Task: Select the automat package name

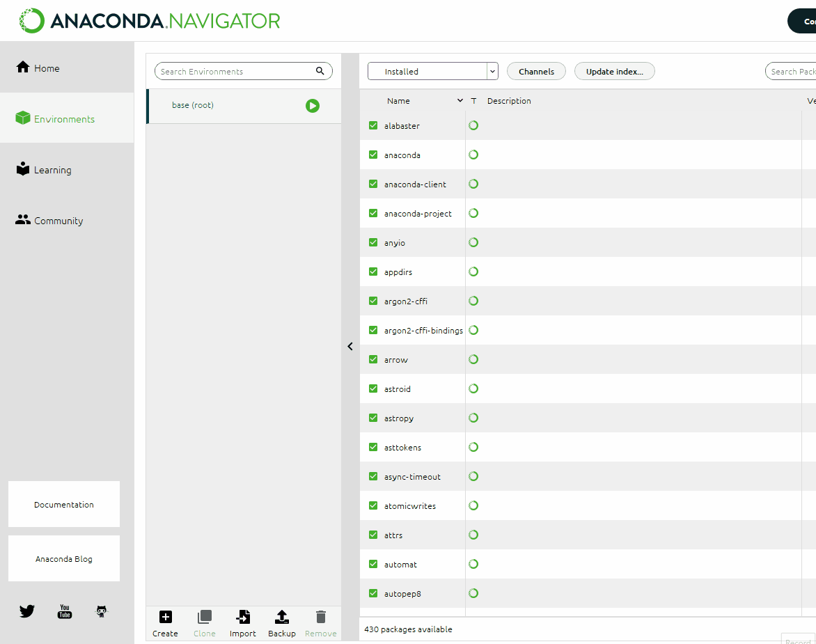Action: click(400, 565)
